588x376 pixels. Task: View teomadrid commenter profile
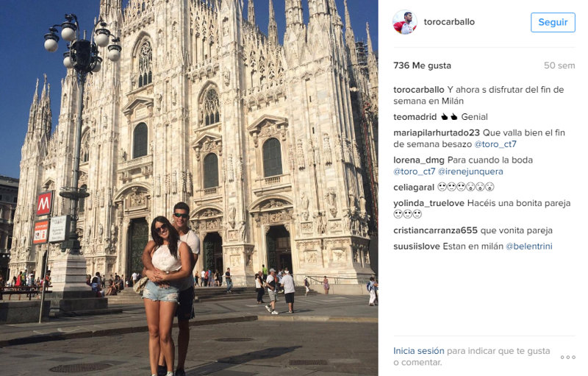(415, 117)
